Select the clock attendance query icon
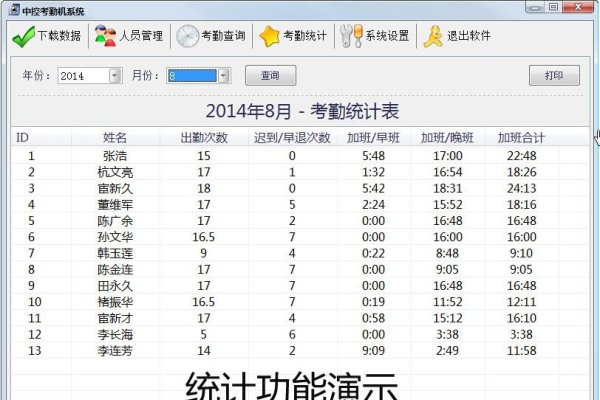Screen dimensions: 600x400 coord(187,36)
